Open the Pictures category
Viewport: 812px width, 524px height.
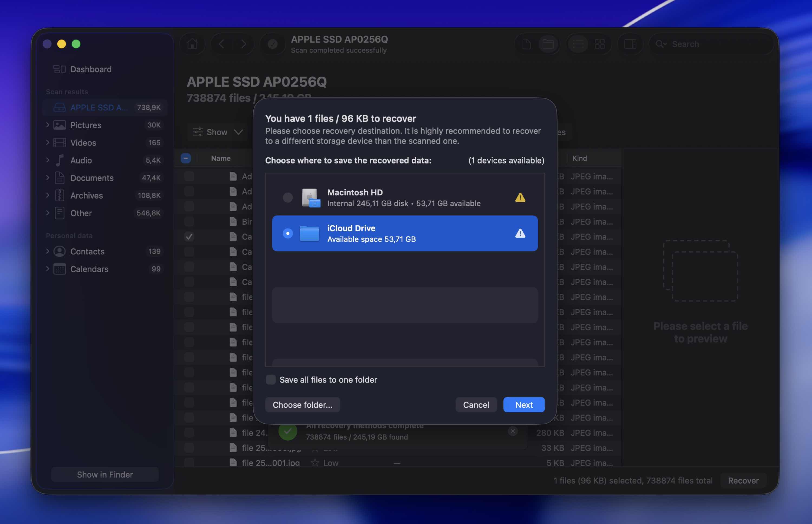105,125
